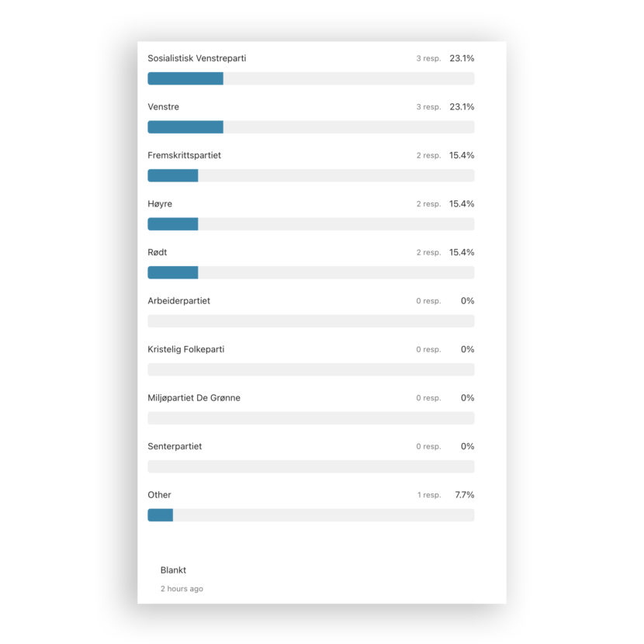The height and width of the screenshot is (644, 644).
Task: Click the Rødt progress bar
Action: point(310,272)
